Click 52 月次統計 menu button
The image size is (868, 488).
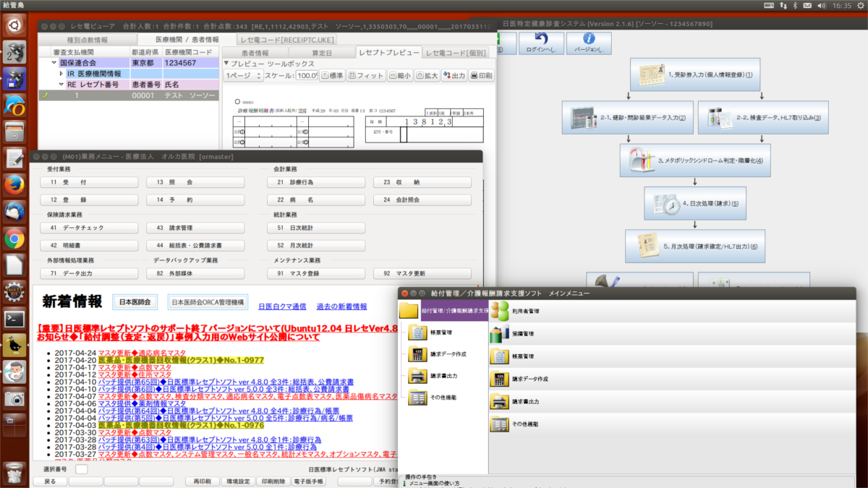coord(316,245)
